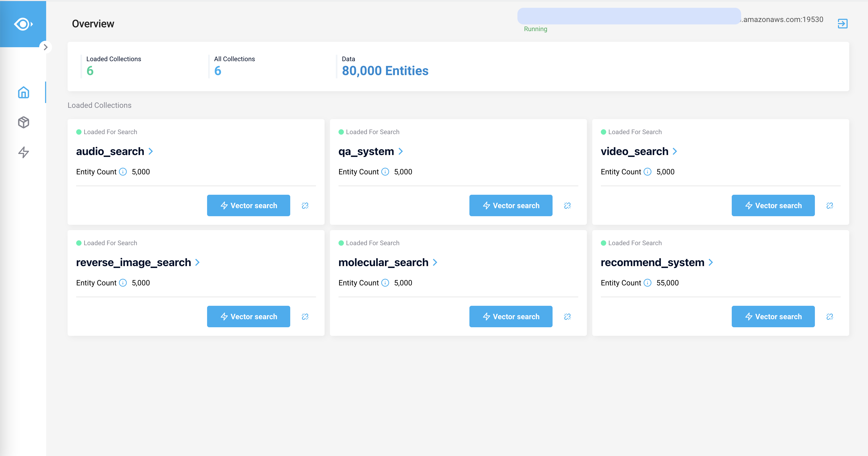Release audio_search collection with unlink icon
Viewport: 868px width, 456px height.
[305, 205]
